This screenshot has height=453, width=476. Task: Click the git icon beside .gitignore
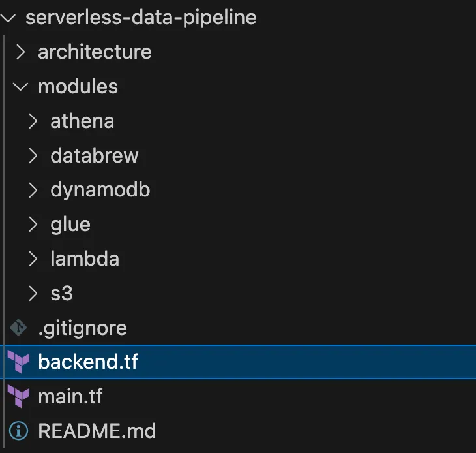pos(19,328)
